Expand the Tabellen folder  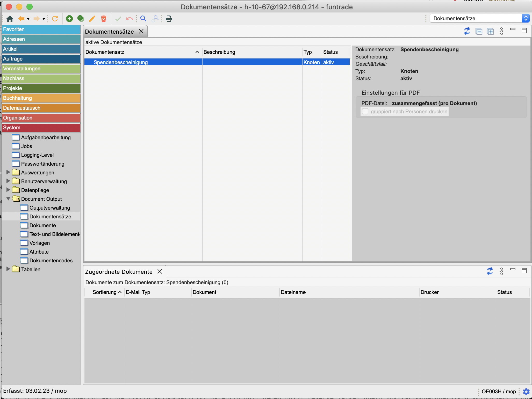pos(8,269)
